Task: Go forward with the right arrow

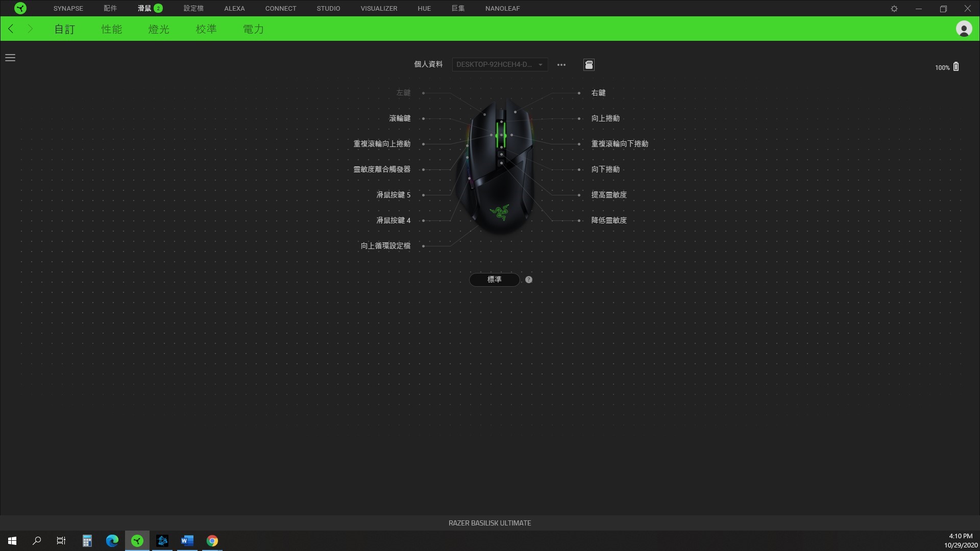Action: pyautogui.click(x=30, y=29)
